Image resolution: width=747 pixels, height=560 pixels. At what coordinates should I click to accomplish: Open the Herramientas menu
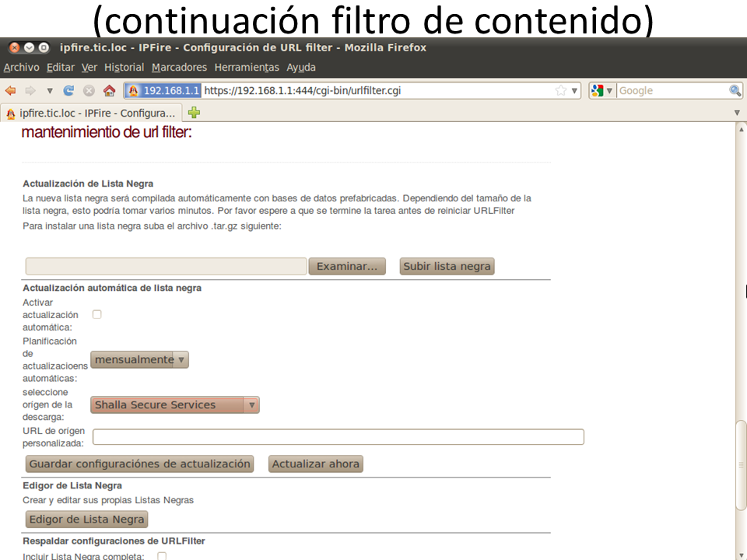click(247, 68)
